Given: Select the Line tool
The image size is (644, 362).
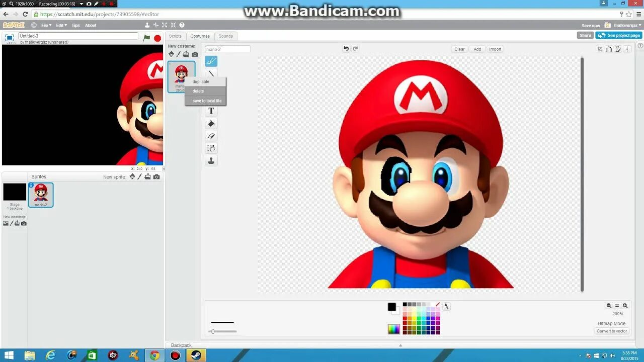Looking at the screenshot, I should (211, 73).
